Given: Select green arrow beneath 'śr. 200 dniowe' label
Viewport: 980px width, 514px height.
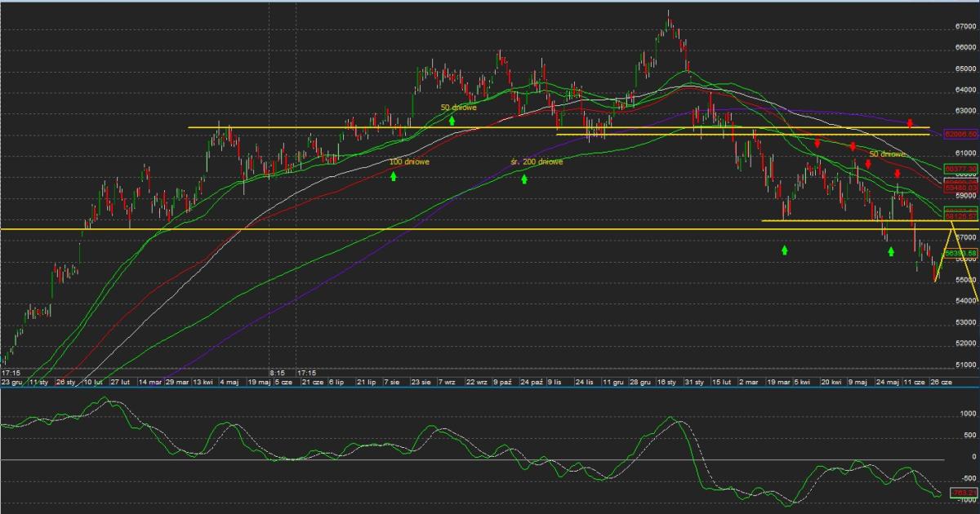Looking at the screenshot, I should (523, 179).
